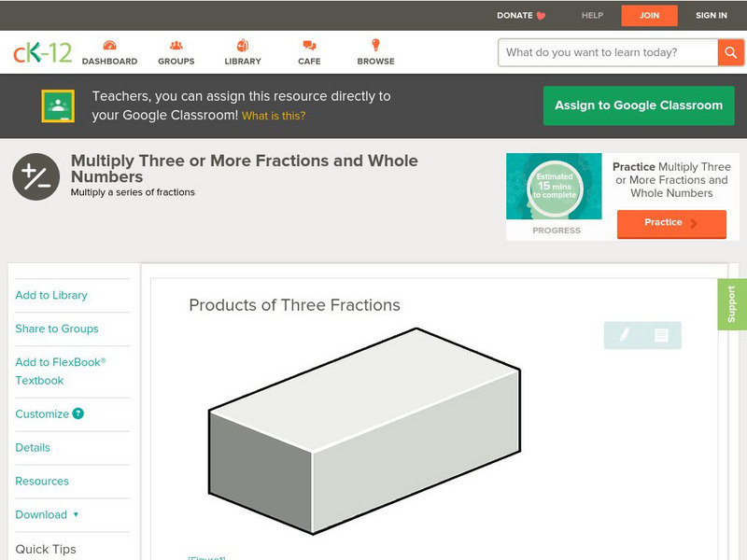This screenshot has width=747, height=560.
Task: Click the Groups people icon
Action: pos(176,46)
